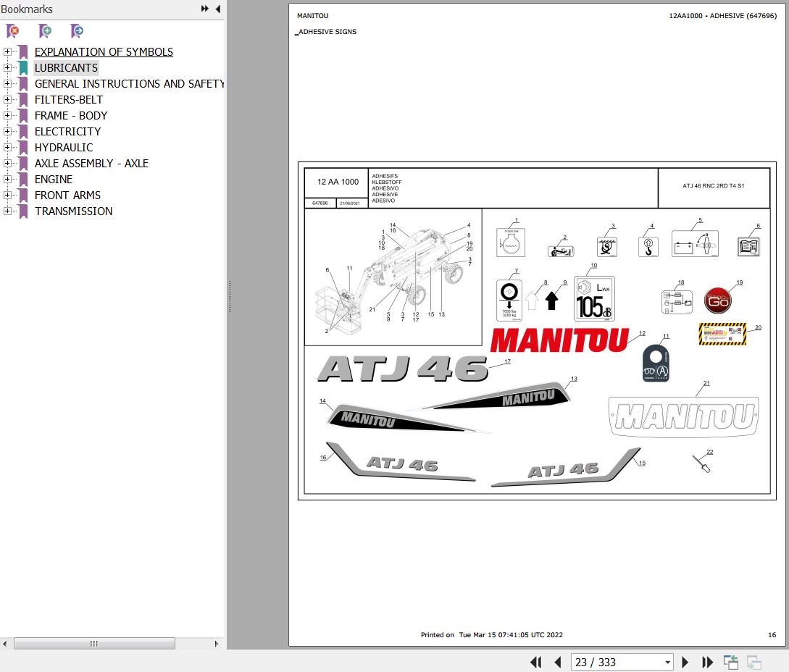Viewport: 789px width, 672px height.
Task: Click the go to bookmark arrow icon
Action: coord(77,31)
